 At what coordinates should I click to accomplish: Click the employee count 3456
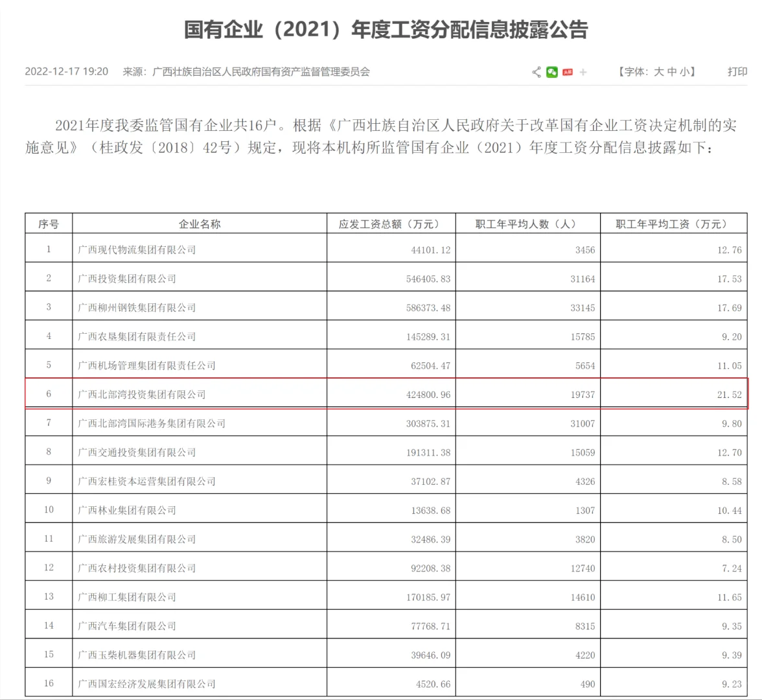585,250
